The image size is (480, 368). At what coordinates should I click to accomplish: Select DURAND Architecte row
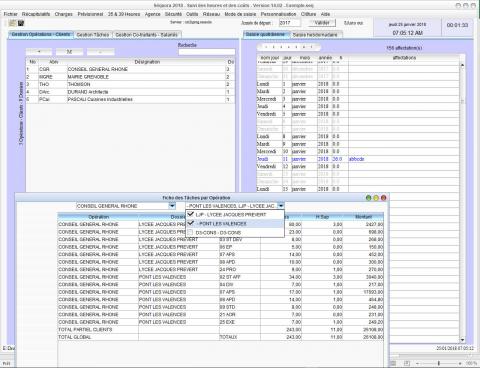click(x=130, y=92)
